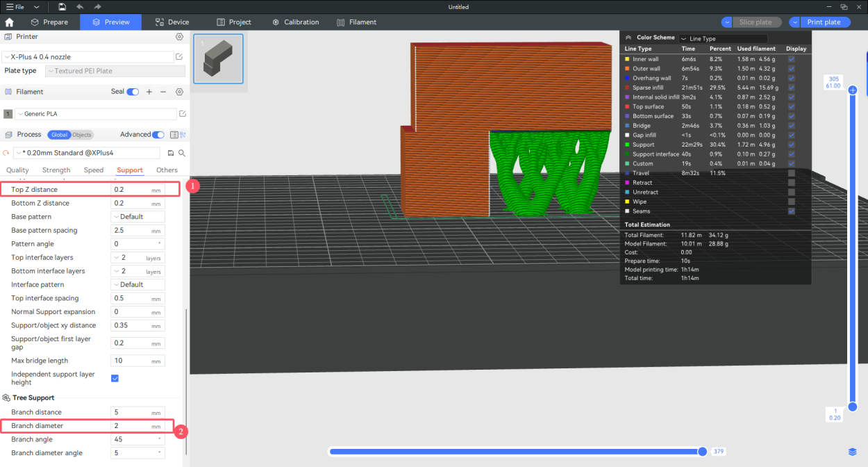Click the layers icon at bottom right
The height and width of the screenshot is (467, 868).
(852, 452)
